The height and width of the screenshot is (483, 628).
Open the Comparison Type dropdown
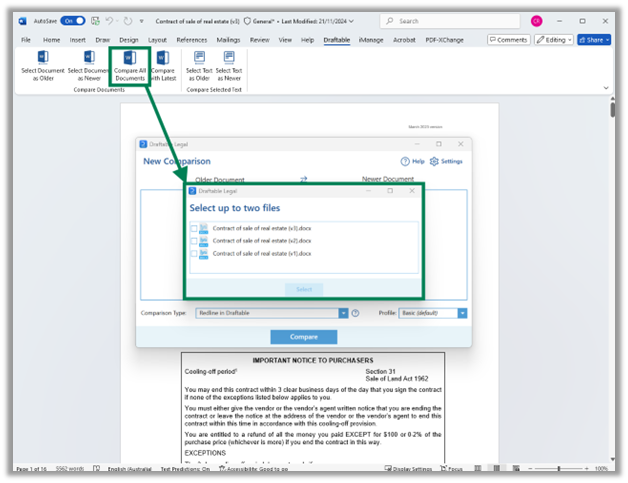click(343, 313)
